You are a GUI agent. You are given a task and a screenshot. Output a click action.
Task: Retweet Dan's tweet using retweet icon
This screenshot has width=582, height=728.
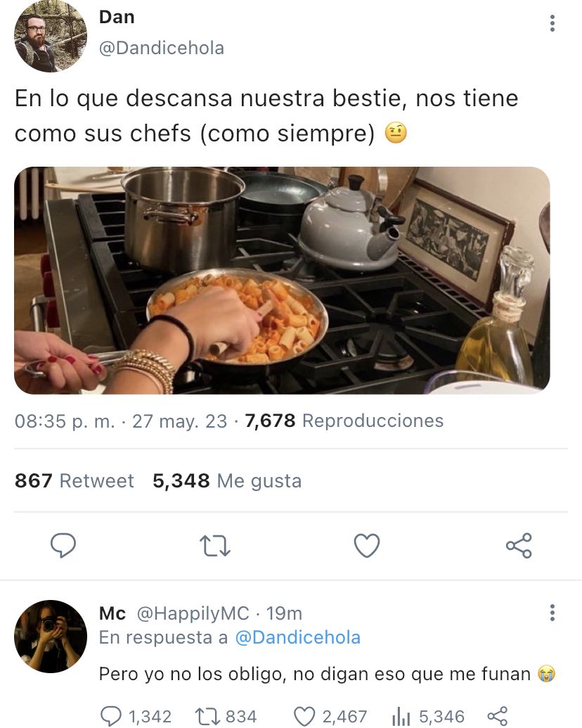tap(215, 546)
